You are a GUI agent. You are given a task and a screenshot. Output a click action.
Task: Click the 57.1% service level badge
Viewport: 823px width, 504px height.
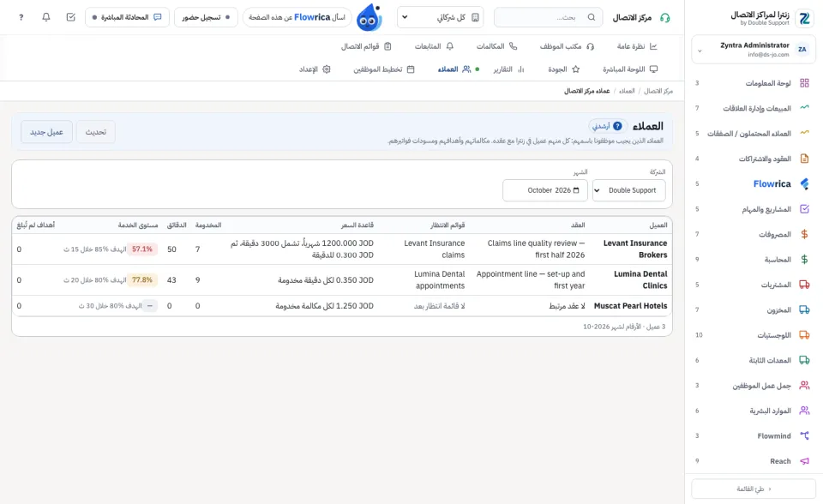(142, 249)
